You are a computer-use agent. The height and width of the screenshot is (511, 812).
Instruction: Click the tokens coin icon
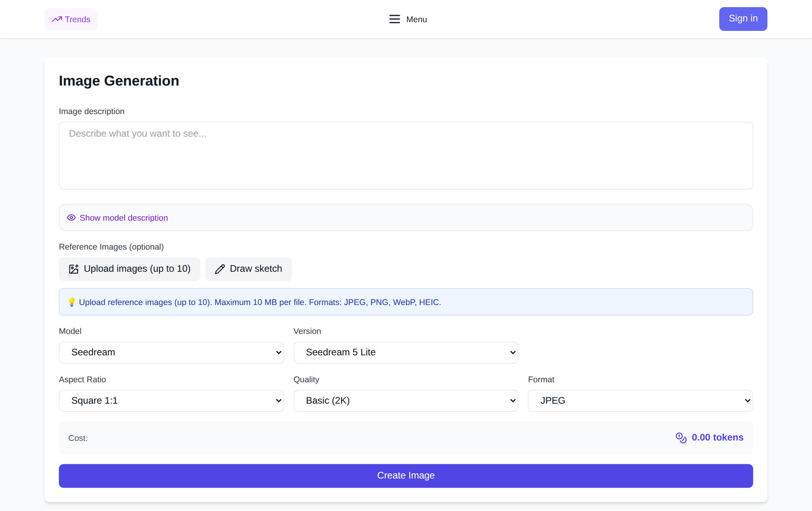[x=681, y=437]
